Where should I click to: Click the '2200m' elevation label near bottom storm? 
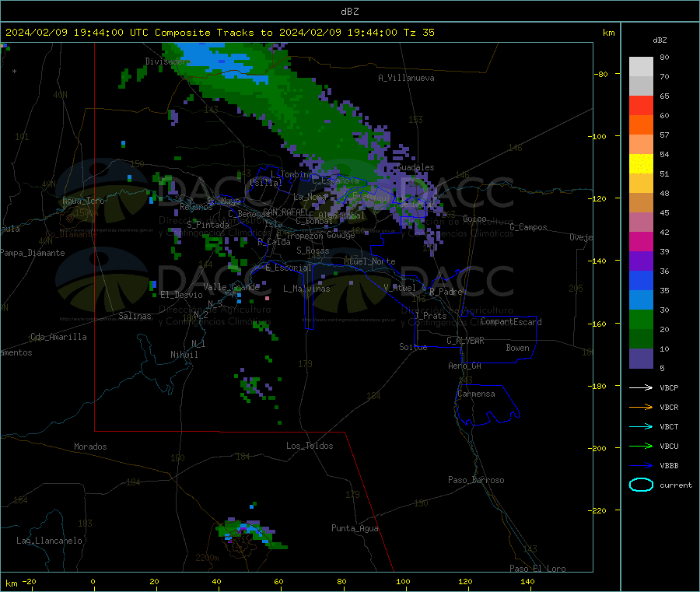click(207, 558)
